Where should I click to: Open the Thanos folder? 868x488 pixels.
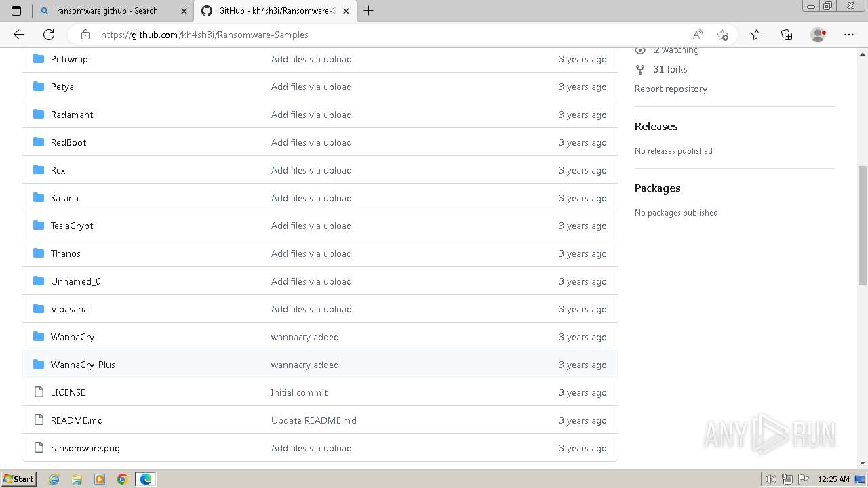pyautogui.click(x=66, y=253)
